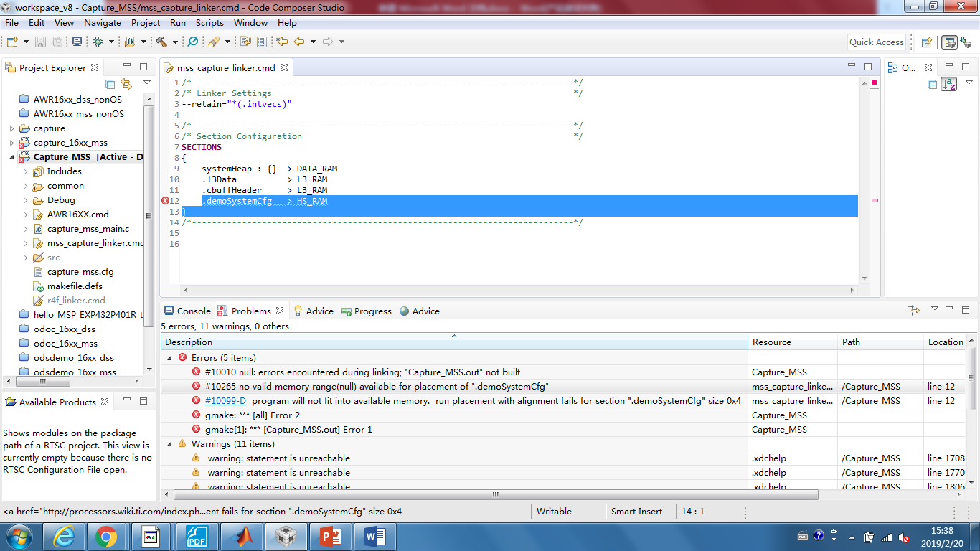The height and width of the screenshot is (551, 980).
Task: Click the Save toolbar icon
Action: [x=40, y=42]
